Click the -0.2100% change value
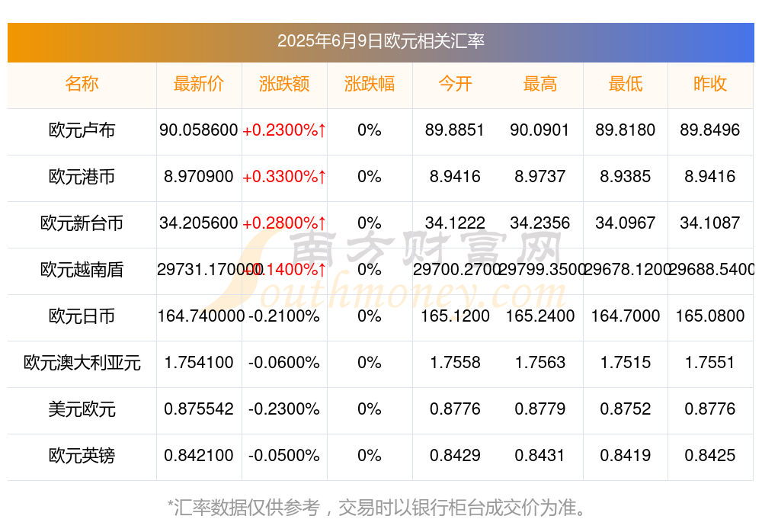Image resolution: width=762 pixels, height=532 pixels. (x=284, y=316)
